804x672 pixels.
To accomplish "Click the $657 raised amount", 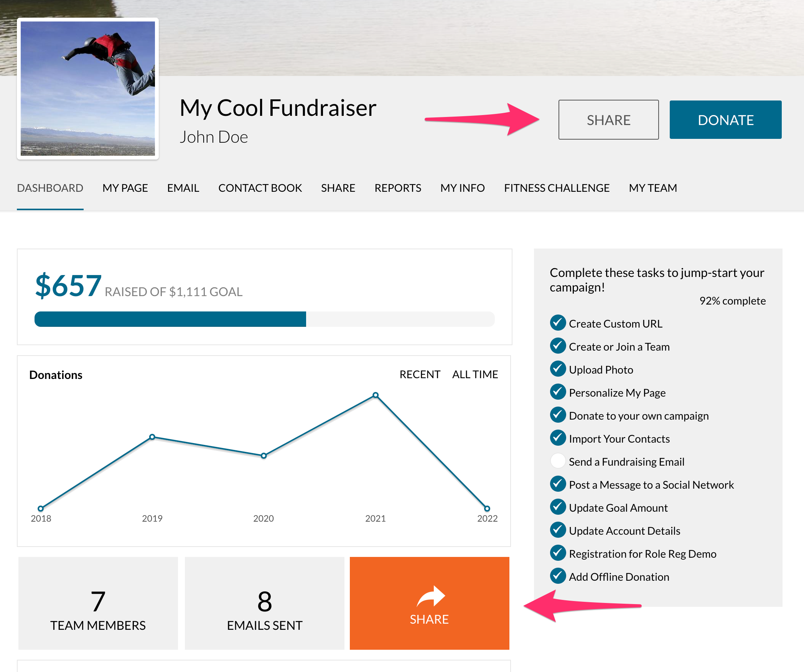I will point(68,285).
